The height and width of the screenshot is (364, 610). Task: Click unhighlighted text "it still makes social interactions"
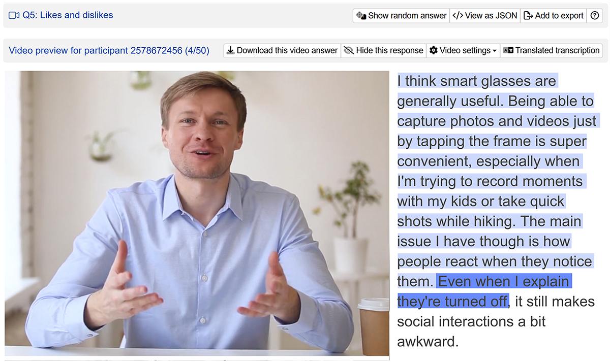pyautogui.click(x=554, y=302)
